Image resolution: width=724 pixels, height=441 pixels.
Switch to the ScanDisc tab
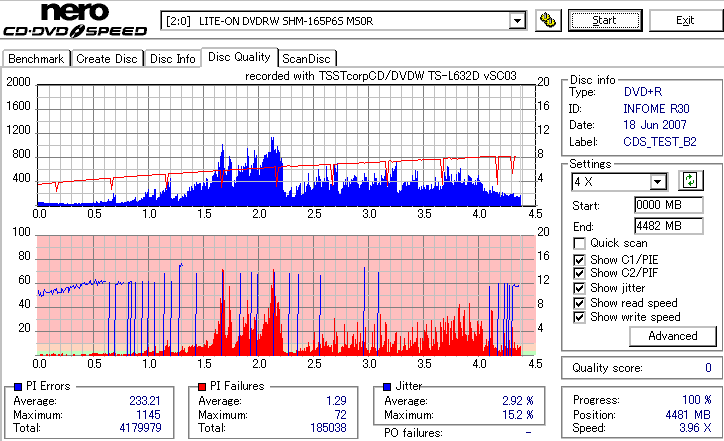click(307, 59)
